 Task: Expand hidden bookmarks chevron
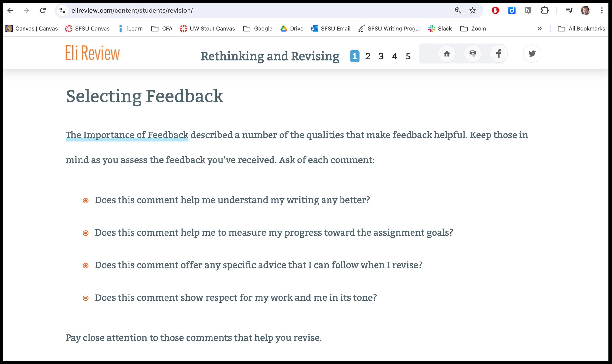pyautogui.click(x=539, y=29)
